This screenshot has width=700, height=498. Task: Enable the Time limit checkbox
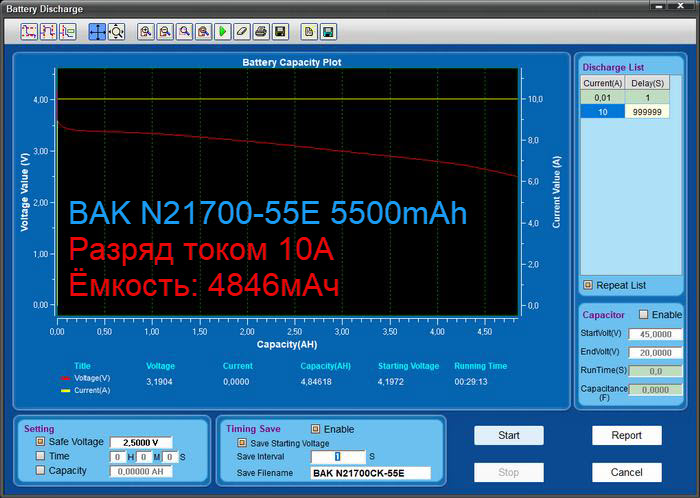[40, 456]
